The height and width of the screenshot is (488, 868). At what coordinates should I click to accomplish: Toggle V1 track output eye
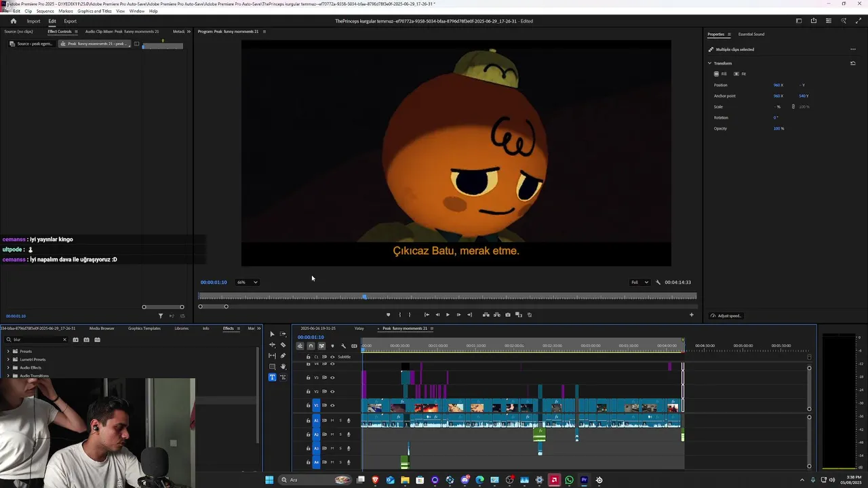coord(332,405)
